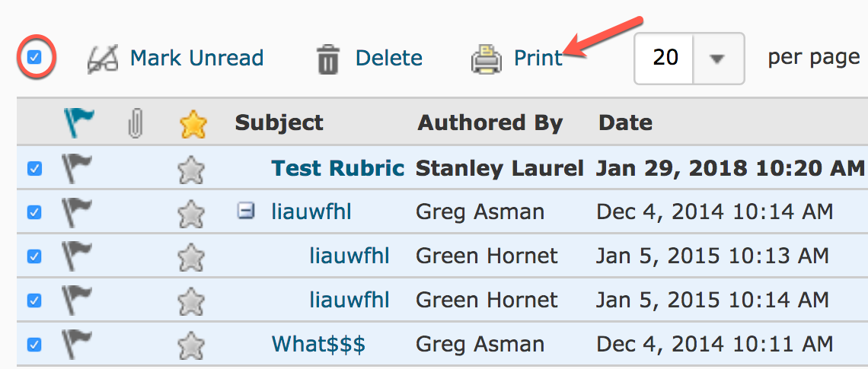Uncheck the Test Rubric row checkbox
868x369 pixels.
pos(34,169)
